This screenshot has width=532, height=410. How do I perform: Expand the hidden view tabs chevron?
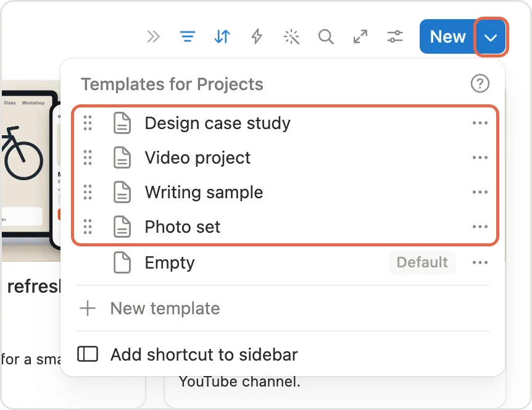pyautogui.click(x=153, y=36)
